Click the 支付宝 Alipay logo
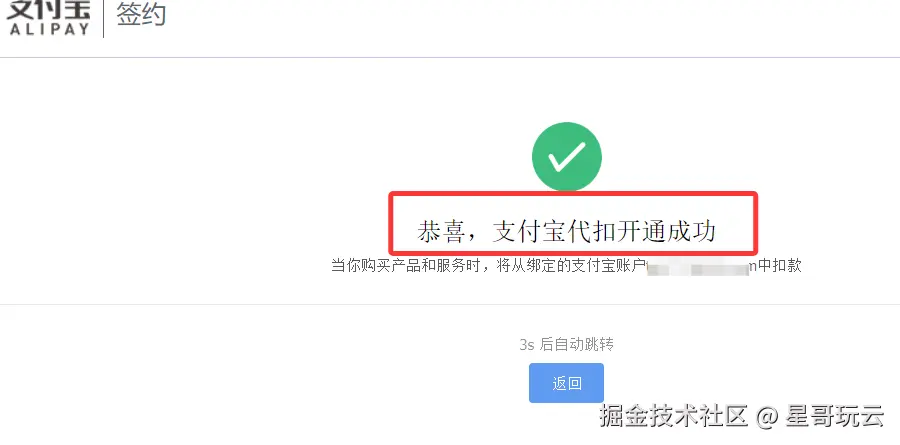 [x=48, y=17]
